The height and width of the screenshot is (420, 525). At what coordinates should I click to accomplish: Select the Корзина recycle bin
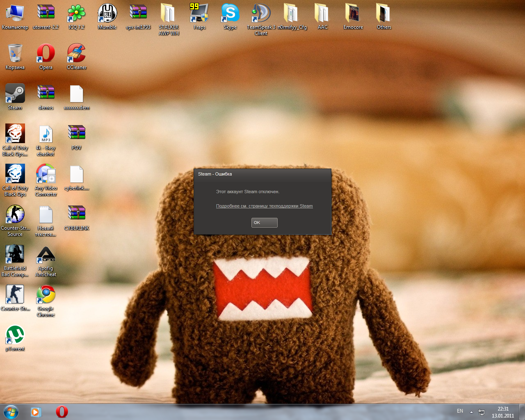click(x=15, y=57)
